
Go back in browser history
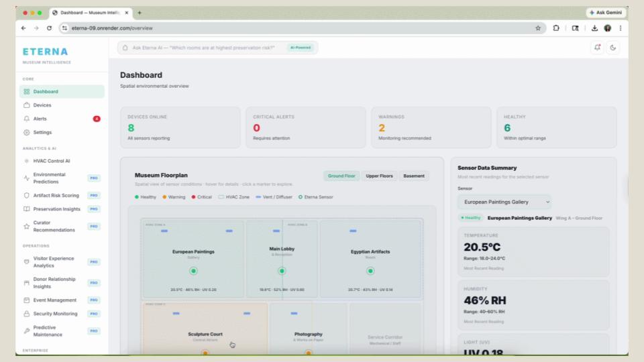pos(23,28)
